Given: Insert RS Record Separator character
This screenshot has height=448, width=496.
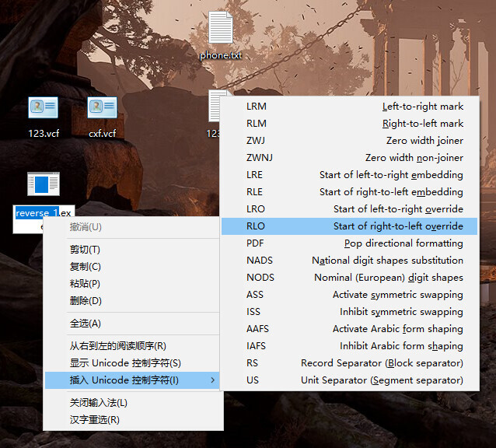Looking at the screenshot, I should pyautogui.click(x=350, y=362).
